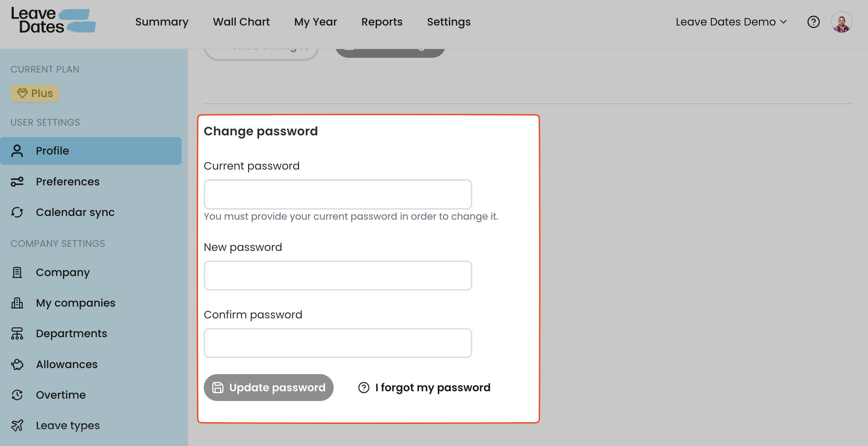
Task: Click into the Confirm password field
Action: [x=338, y=343]
